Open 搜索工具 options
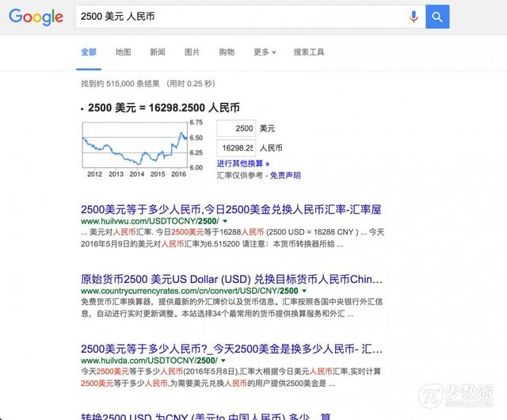Viewport: 507px width, 420px height. pos(309,52)
